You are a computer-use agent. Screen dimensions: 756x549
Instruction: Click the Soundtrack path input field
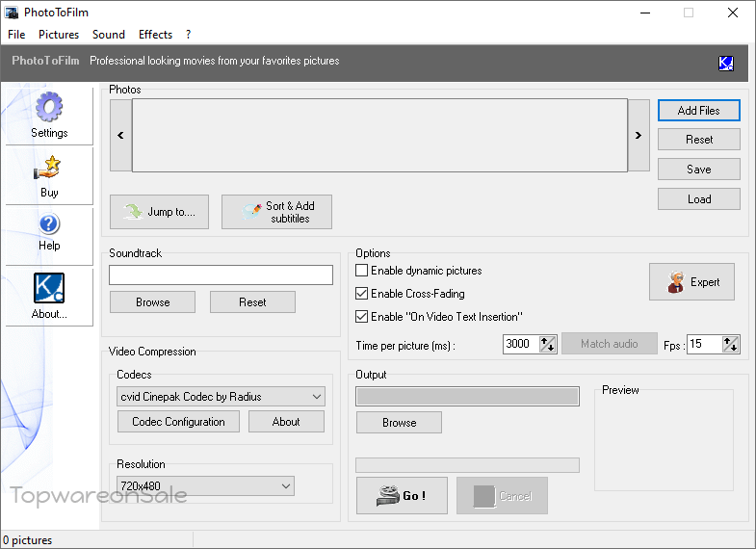(221, 275)
